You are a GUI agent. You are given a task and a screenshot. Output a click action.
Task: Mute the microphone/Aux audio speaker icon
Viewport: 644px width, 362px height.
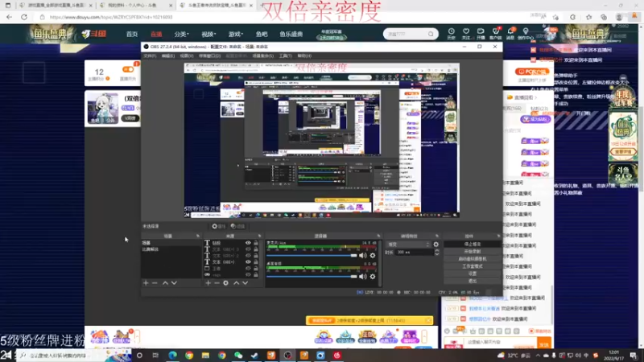pyautogui.click(x=363, y=255)
